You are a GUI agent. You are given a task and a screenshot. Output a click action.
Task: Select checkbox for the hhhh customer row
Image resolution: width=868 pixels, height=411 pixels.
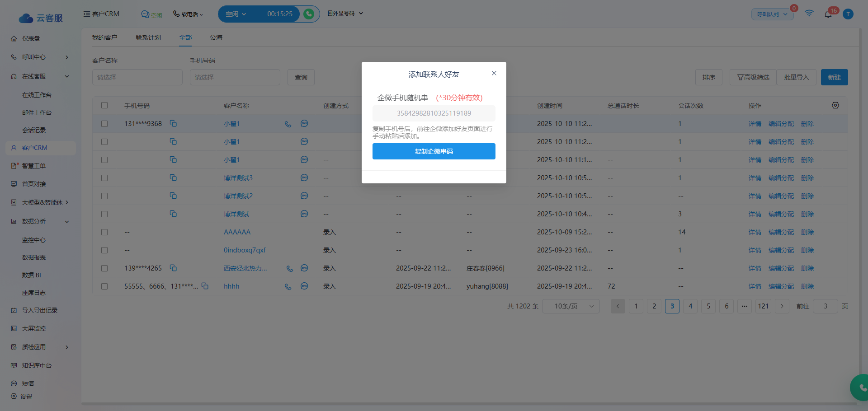pyautogui.click(x=104, y=286)
